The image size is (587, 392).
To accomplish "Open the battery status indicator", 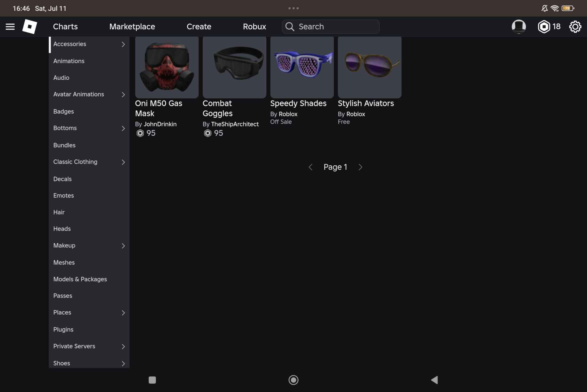I will point(568,8).
